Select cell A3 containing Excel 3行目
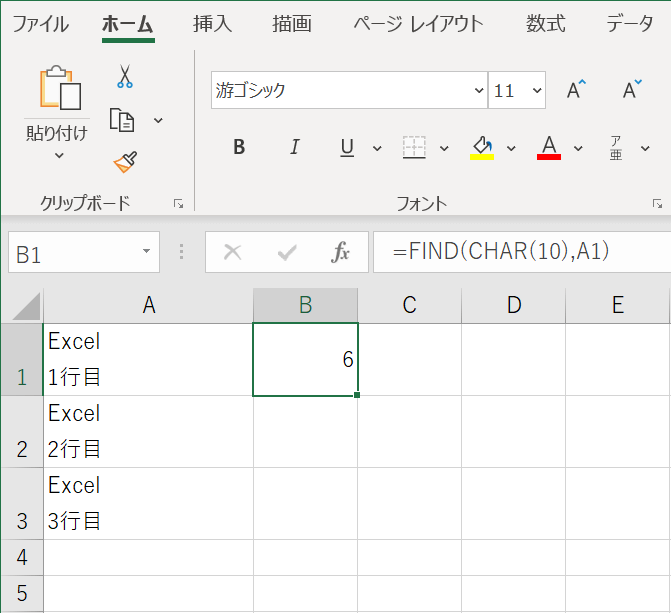Screen dimensions: 671x613 pyautogui.click(x=148, y=503)
